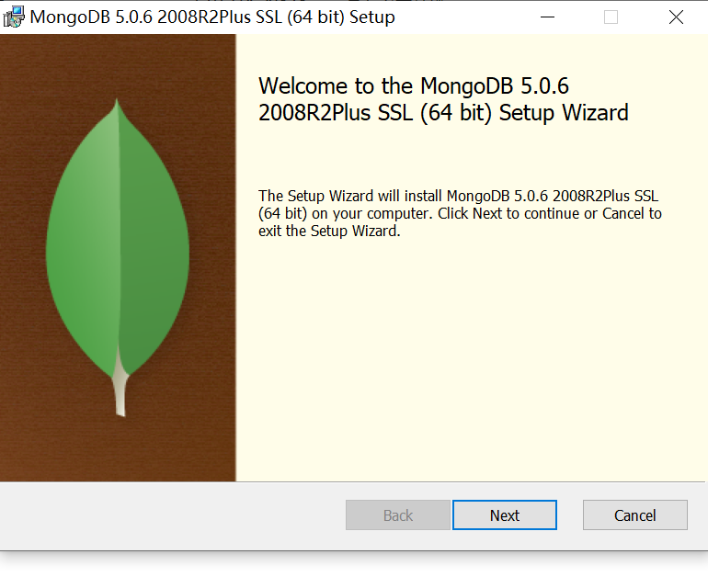The width and height of the screenshot is (708, 588).
Task: Minimize the MongoDB Setup window
Action: pyautogui.click(x=547, y=17)
